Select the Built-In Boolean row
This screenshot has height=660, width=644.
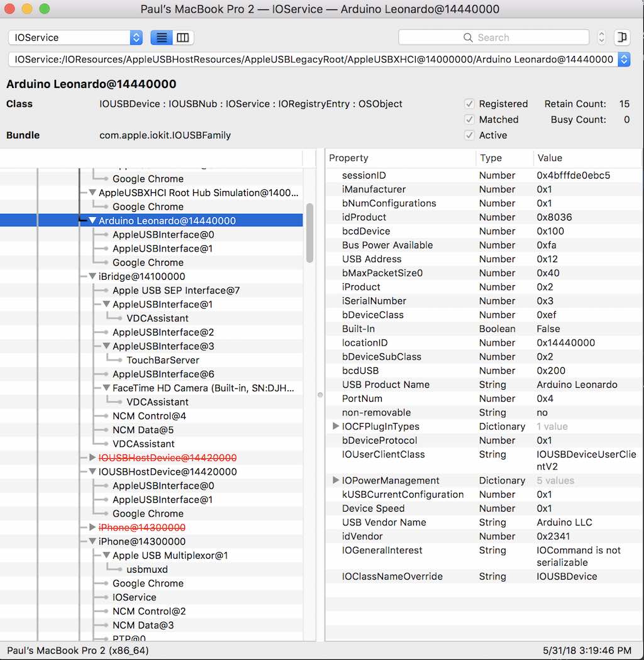[x=484, y=329]
